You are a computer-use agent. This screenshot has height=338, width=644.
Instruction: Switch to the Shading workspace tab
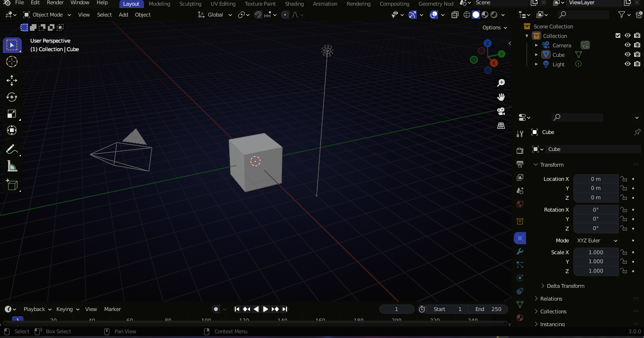(294, 4)
